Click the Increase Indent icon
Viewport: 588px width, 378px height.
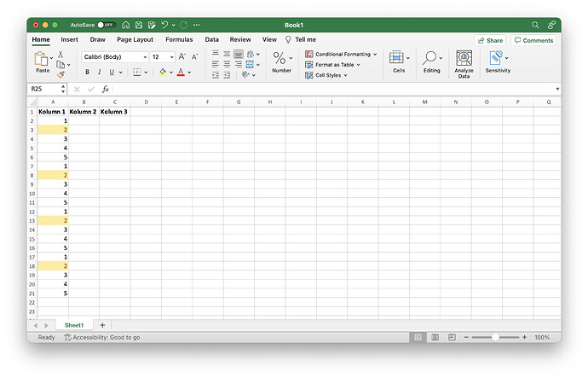pos(227,75)
